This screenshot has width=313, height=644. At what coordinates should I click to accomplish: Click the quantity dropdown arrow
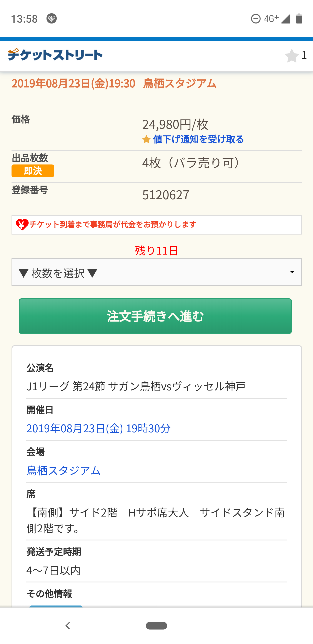point(292,272)
